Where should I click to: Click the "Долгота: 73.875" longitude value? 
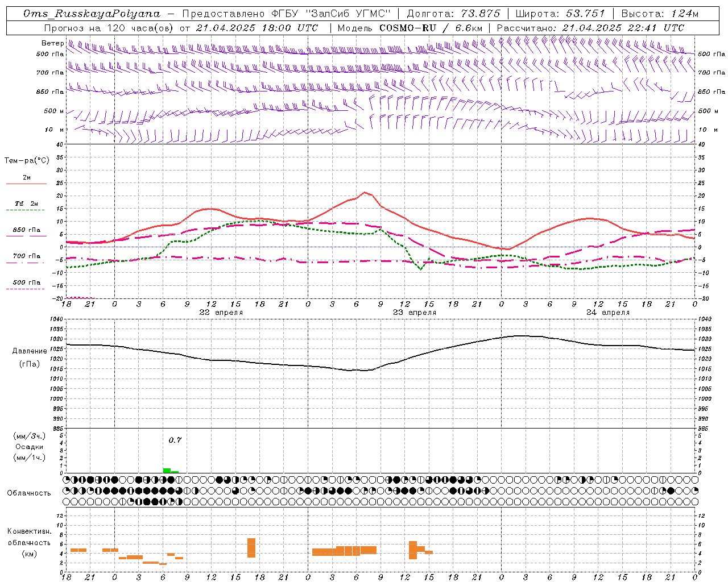click(454, 14)
